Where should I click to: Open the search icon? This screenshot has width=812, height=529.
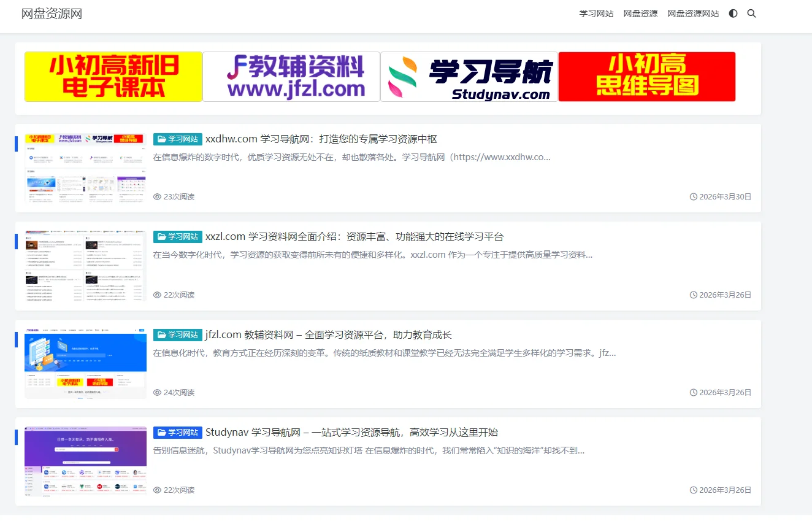751,13
